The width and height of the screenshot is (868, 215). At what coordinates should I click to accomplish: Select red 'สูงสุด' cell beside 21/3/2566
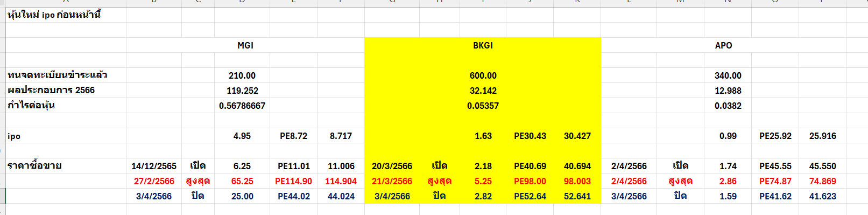click(x=439, y=181)
